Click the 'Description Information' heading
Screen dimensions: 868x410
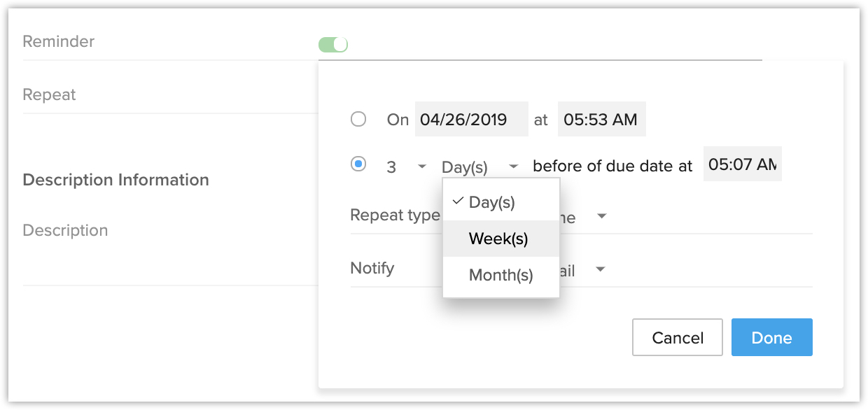click(115, 180)
